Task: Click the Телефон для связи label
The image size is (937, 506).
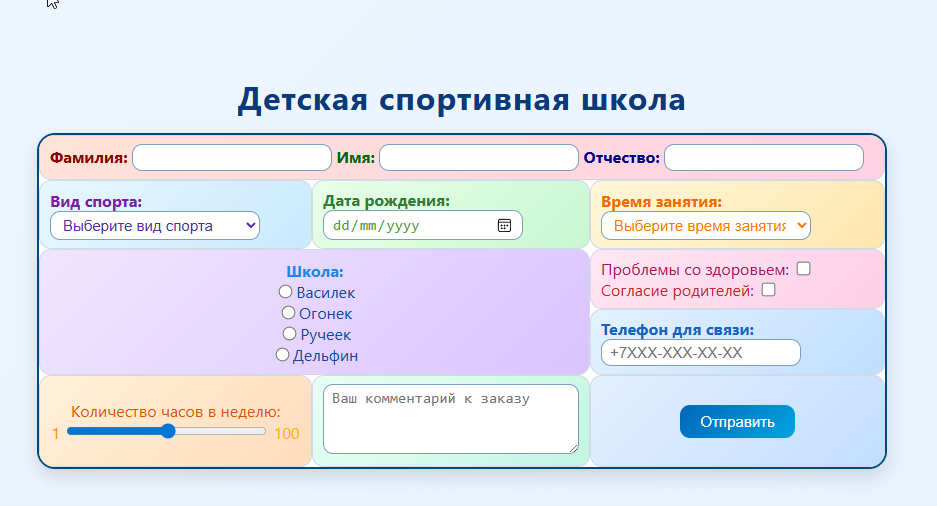Action: pyautogui.click(x=677, y=330)
